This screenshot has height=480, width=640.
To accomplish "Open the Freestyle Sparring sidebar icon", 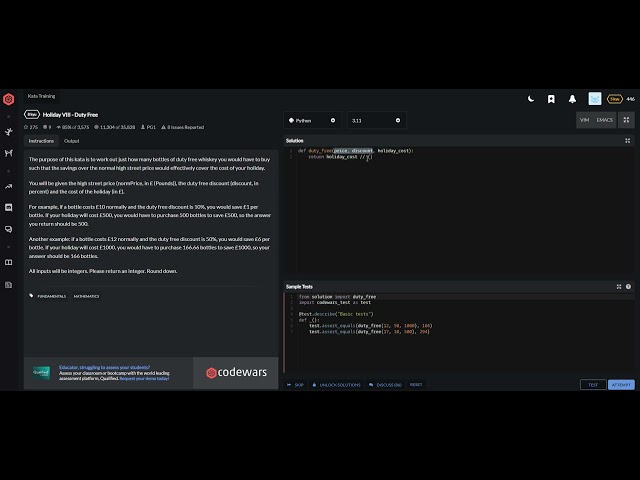I will click(9, 153).
